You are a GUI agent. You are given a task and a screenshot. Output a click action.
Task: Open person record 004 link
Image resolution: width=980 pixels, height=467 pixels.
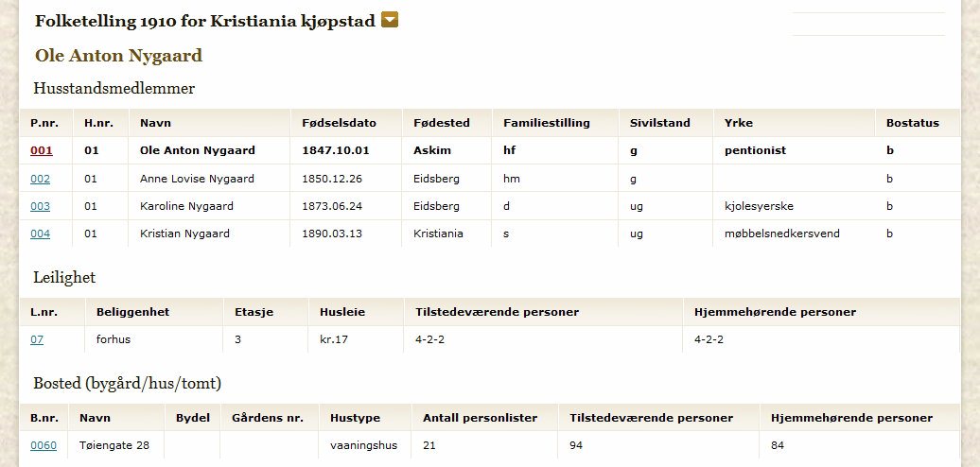40,233
